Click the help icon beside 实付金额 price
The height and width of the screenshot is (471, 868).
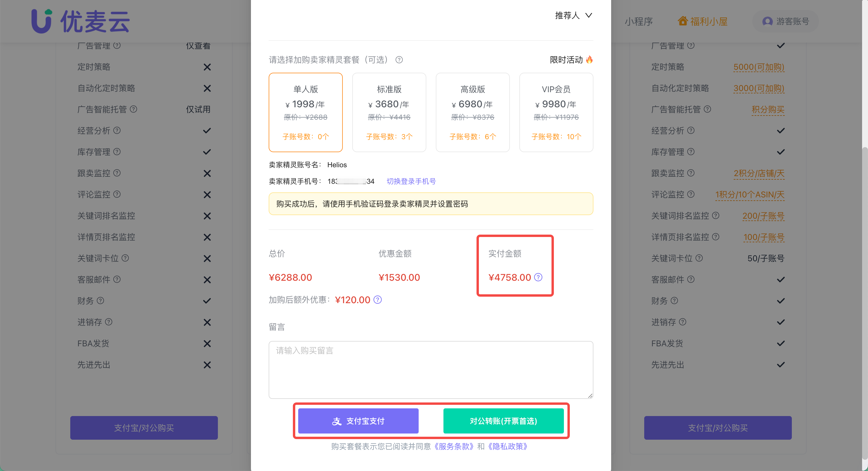point(538,277)
